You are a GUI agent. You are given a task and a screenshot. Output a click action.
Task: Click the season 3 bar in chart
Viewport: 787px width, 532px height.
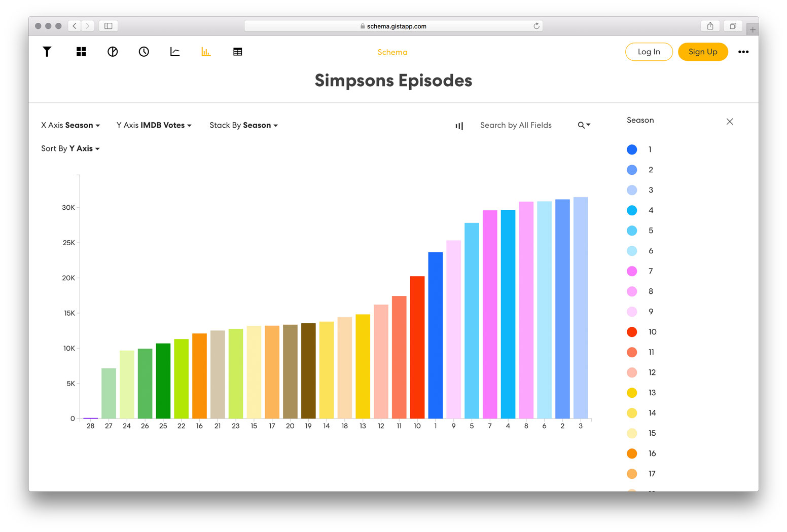(581, 308)
